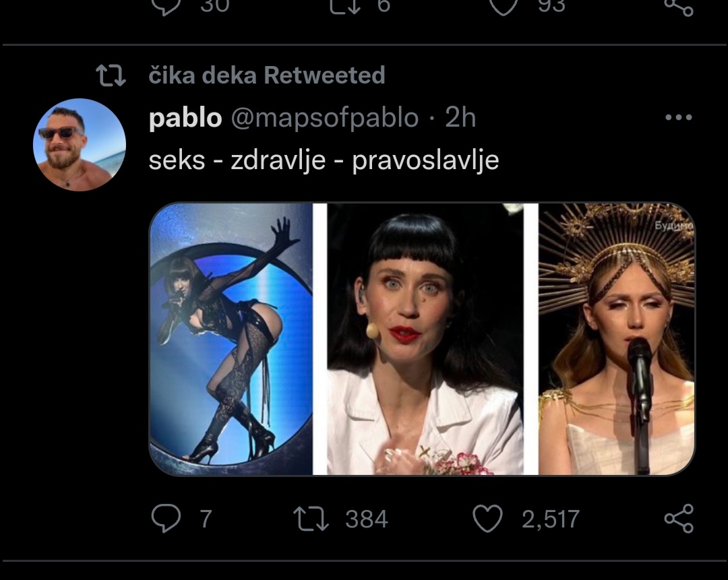Viewport: 728px width, 580px height.
Task: Click the tweet text seks - zdravlje - pravoslavlje
Action: (x=324, y=160)
